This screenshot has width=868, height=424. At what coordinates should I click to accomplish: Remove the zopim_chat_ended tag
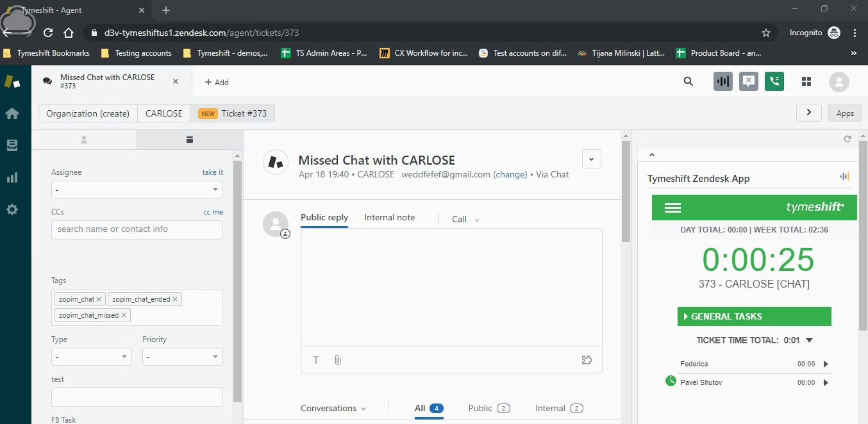click(175, 299)
